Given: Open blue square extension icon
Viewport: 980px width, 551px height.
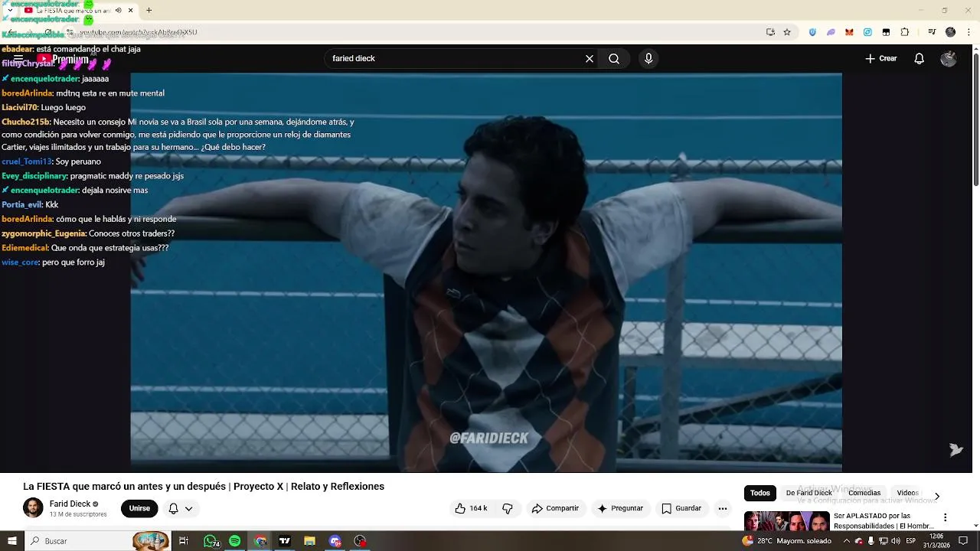Looking at the screenshot, I should (867, 32).
